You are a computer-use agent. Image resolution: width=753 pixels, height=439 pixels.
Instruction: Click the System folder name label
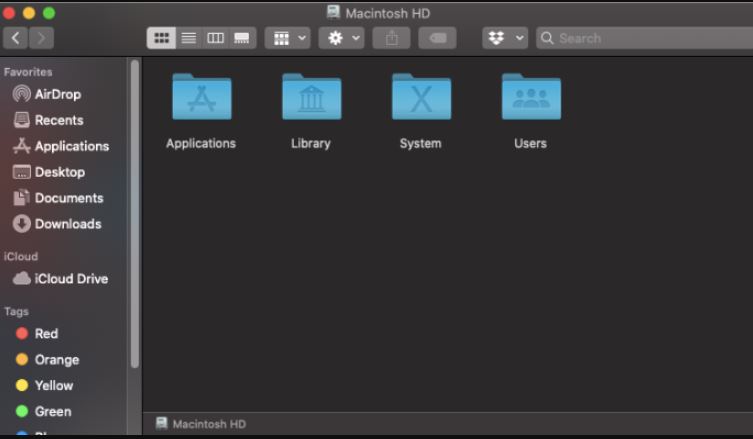coord(421,143)
